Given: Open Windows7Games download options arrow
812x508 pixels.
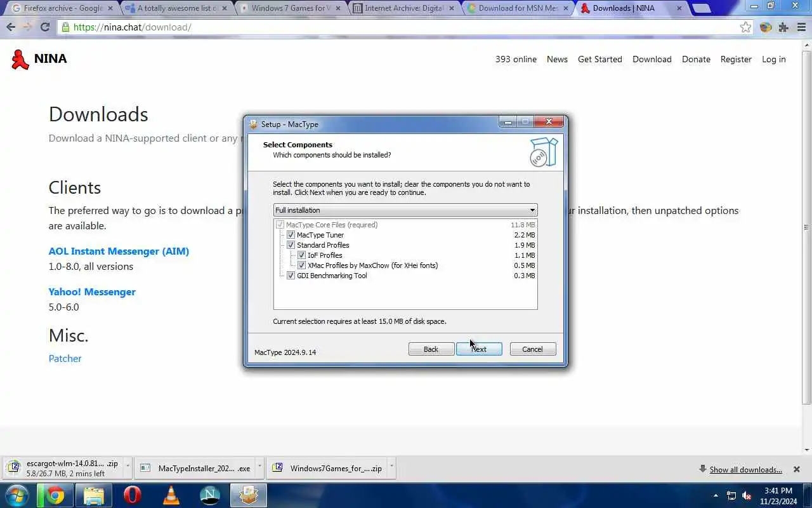Looking at the screenshot, I should pyautogui.click(x=391, y=468).
